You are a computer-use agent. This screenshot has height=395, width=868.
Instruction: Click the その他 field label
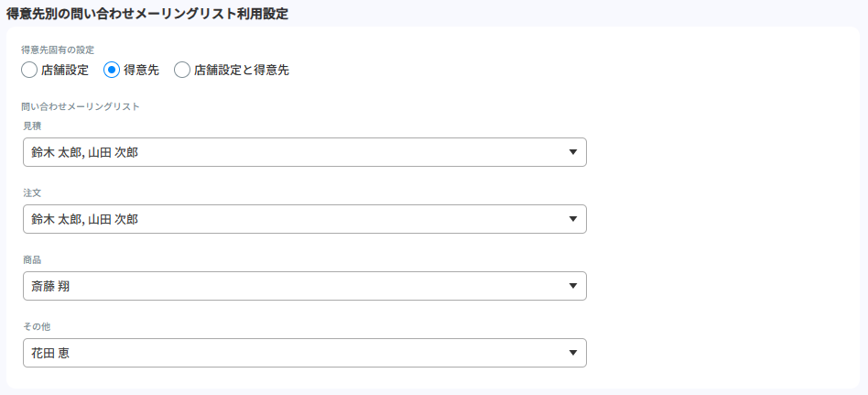37,326
